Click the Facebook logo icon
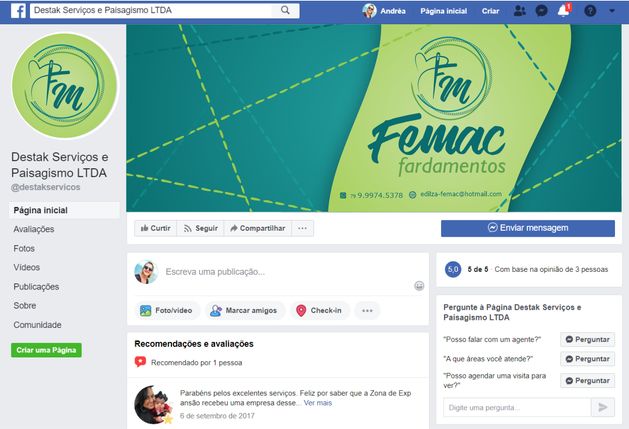Image resolution: width=629 pixels, height=429 pixels. pyautogui.click(x=18, y=11)
